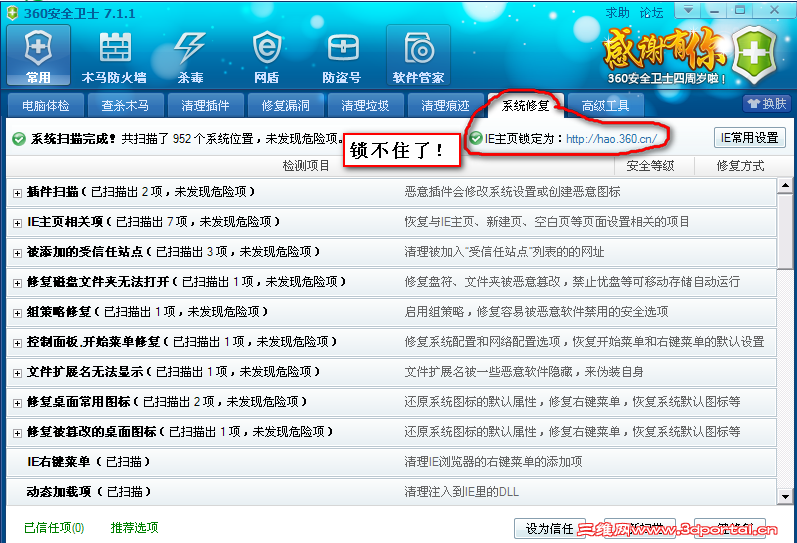This screenshot has height=543, width=797.
Task: Expand the IE主页相关项 row
Action: point(17,223)
